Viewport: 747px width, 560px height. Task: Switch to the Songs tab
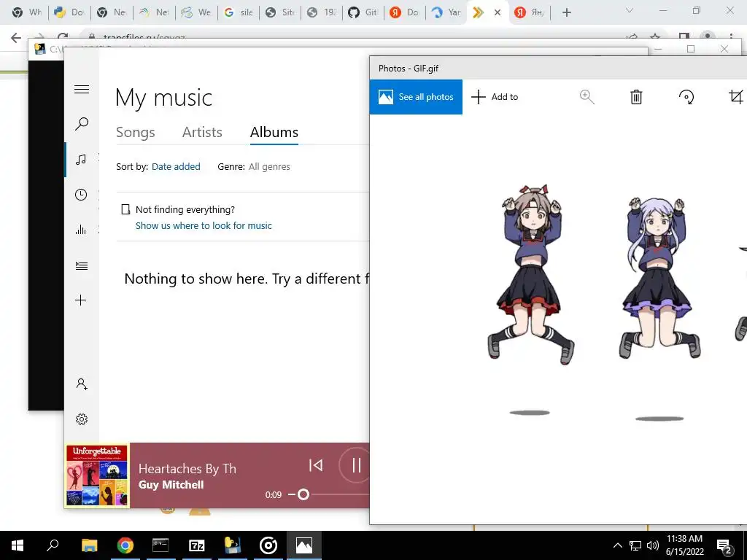135,132
